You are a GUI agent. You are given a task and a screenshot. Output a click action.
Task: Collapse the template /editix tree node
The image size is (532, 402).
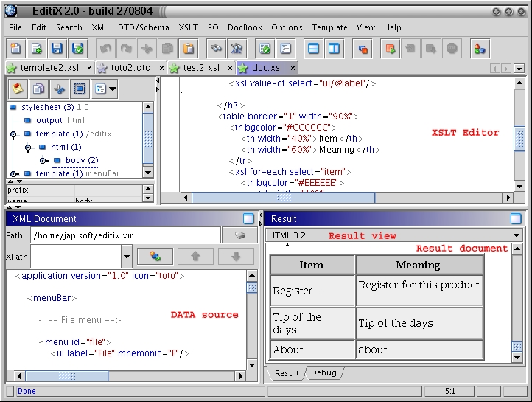[14, 134]
